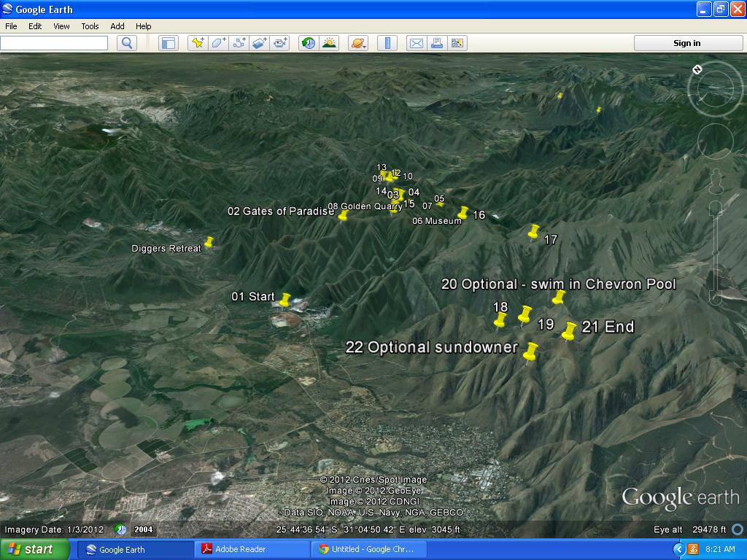
Task: Print the current view
Action: (x=437, y=43)
